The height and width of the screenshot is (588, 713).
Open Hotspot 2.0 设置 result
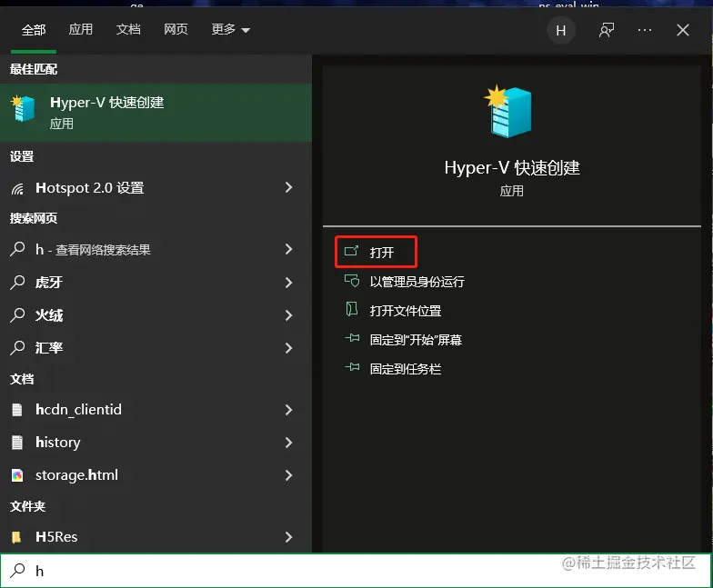[156, 187]
